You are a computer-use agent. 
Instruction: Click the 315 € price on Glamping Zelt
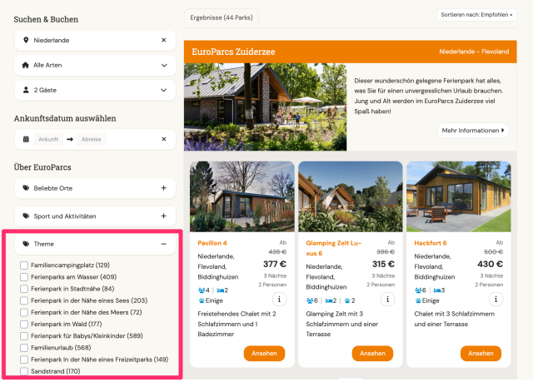(383, 264)
